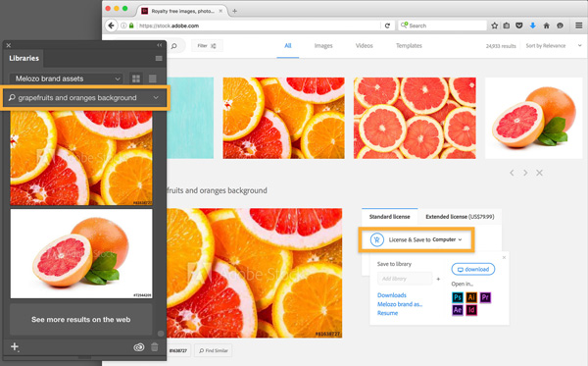Click the Creative Cloud sync icon
Image resolution: width=588 pixels, height=366 pixels.
(139, 347)
